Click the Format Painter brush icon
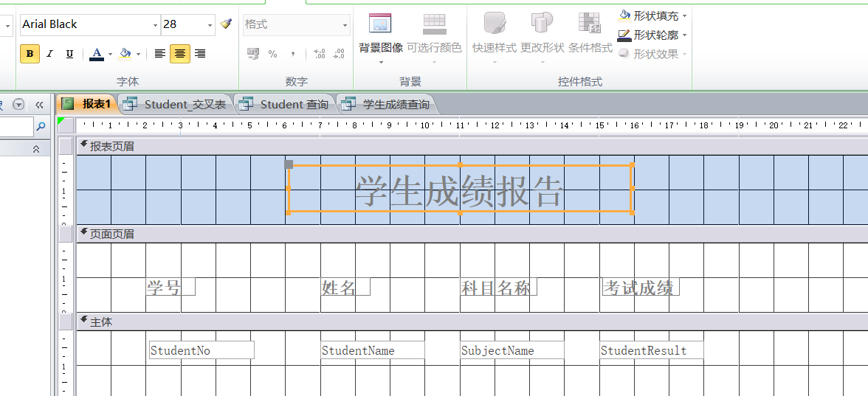Image resolution: width=868 pixels, height=396 pixels. click(227, 24)
